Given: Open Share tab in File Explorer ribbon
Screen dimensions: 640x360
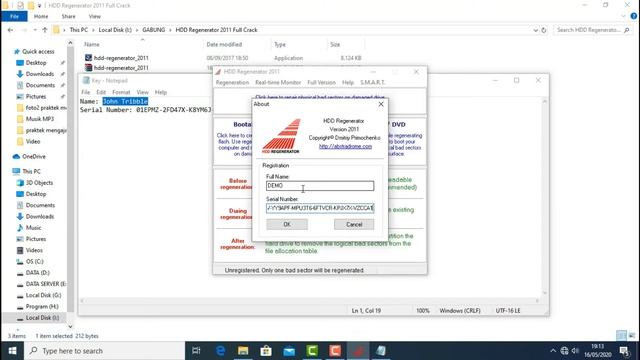Looking at the screenshot, I should (68, 16).
